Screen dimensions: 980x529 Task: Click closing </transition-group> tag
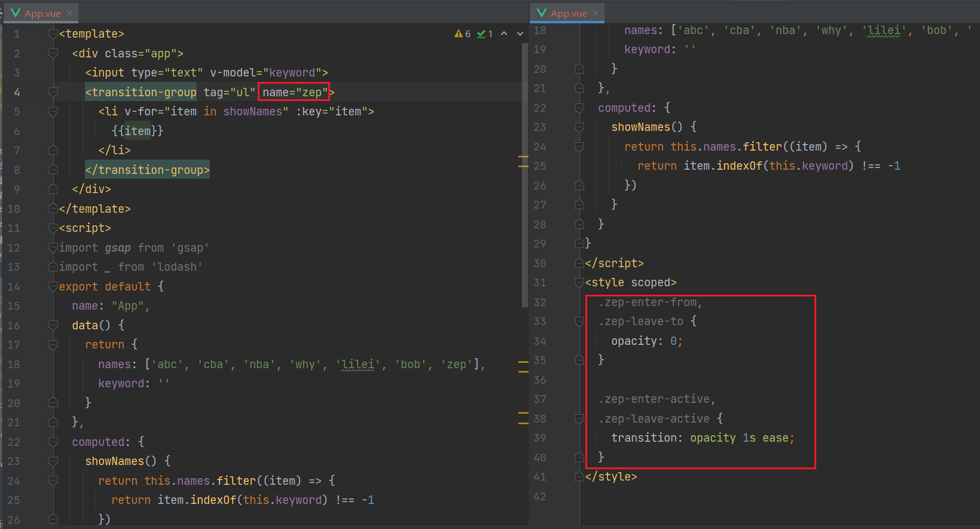[x=148, y=170]
